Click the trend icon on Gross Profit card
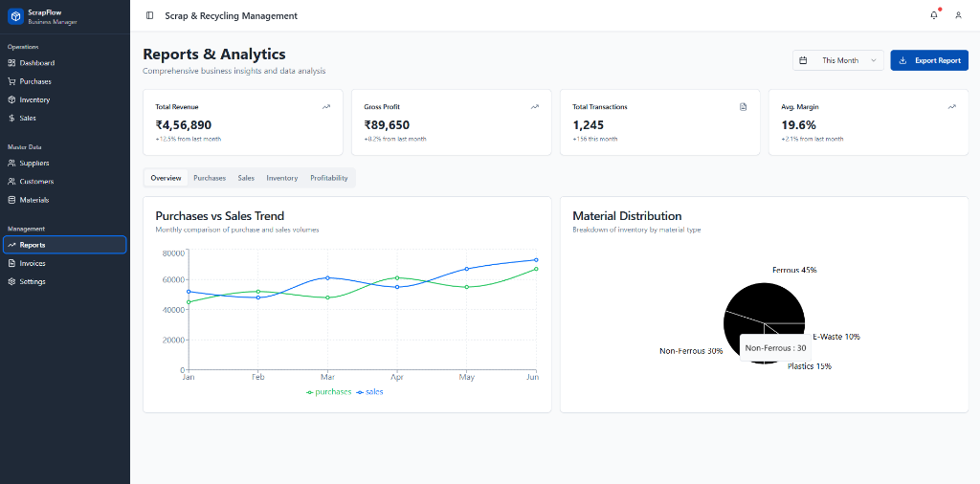The image size is (980, 484). (x=534, y=107)
